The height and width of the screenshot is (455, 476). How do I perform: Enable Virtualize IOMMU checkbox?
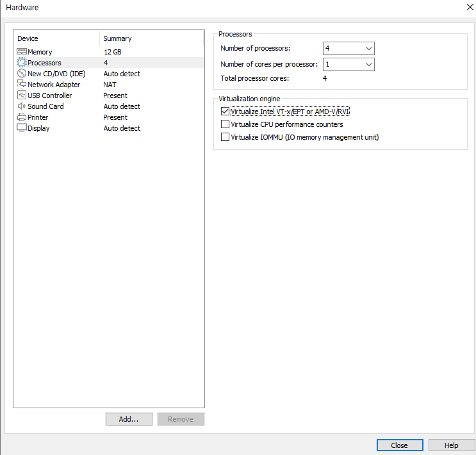click(225, 137)
